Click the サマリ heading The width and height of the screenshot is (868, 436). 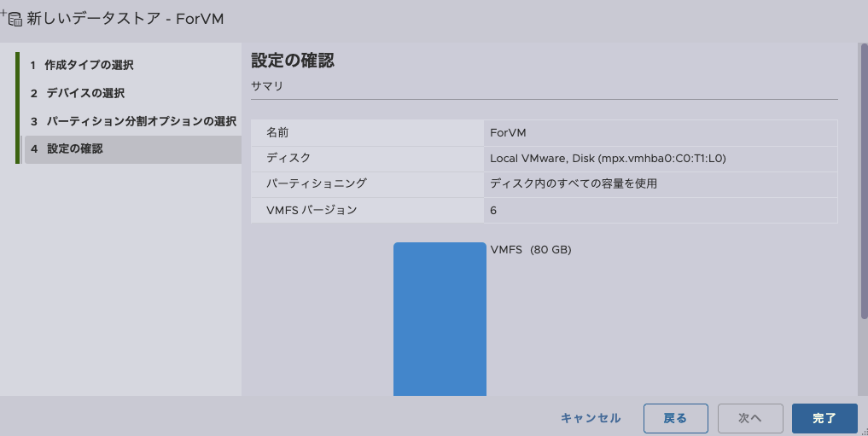tap(267, 86)
